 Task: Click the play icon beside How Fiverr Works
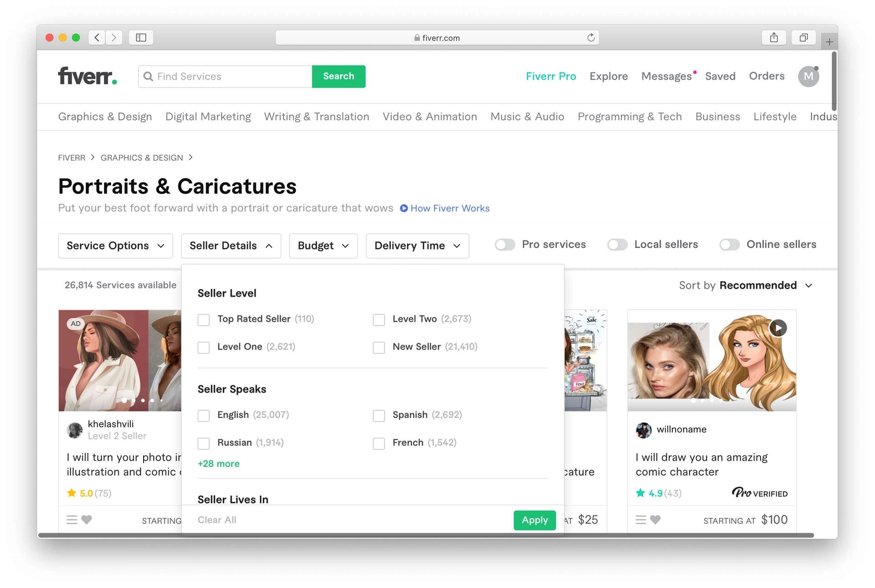click(x=404, y=208)
